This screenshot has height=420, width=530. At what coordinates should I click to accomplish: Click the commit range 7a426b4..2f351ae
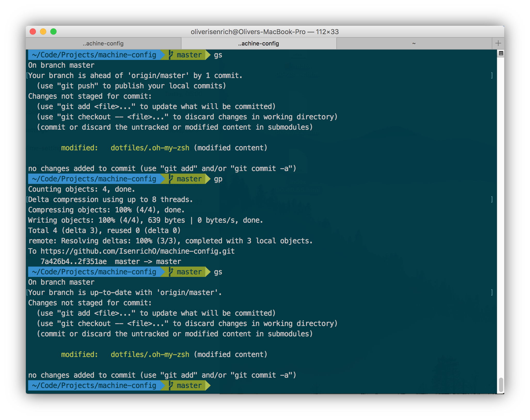click(x=74, y=261)
